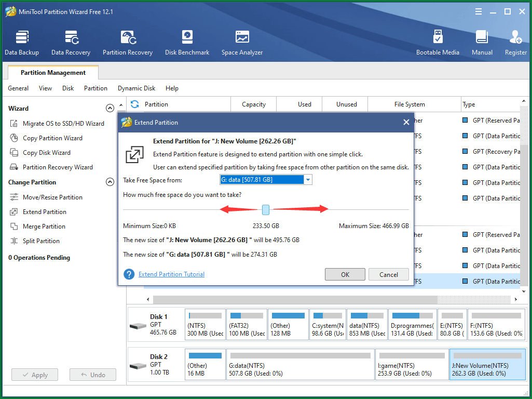The image size is (532, 399).
Task: Start Migrate OS to SSD/HD Wizard
Action: 57,124
